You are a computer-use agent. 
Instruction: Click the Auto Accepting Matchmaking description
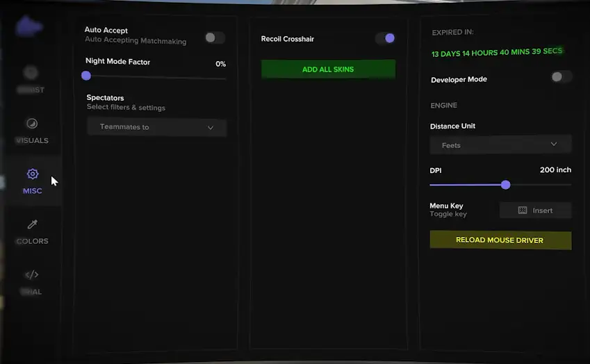coord(136,40)
